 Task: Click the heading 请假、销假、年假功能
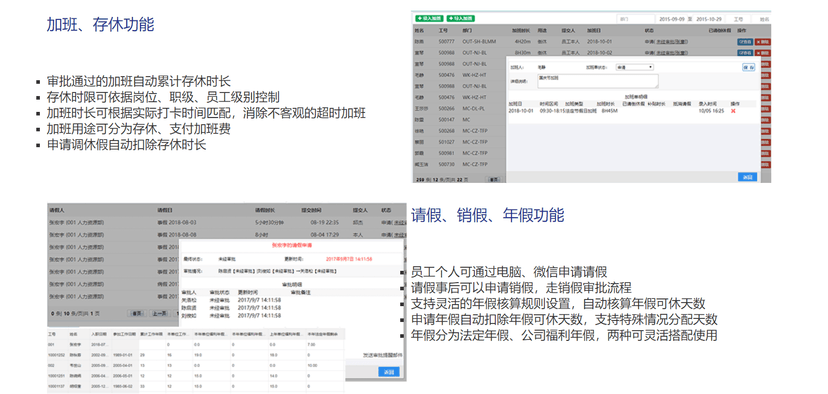point(487,215)
